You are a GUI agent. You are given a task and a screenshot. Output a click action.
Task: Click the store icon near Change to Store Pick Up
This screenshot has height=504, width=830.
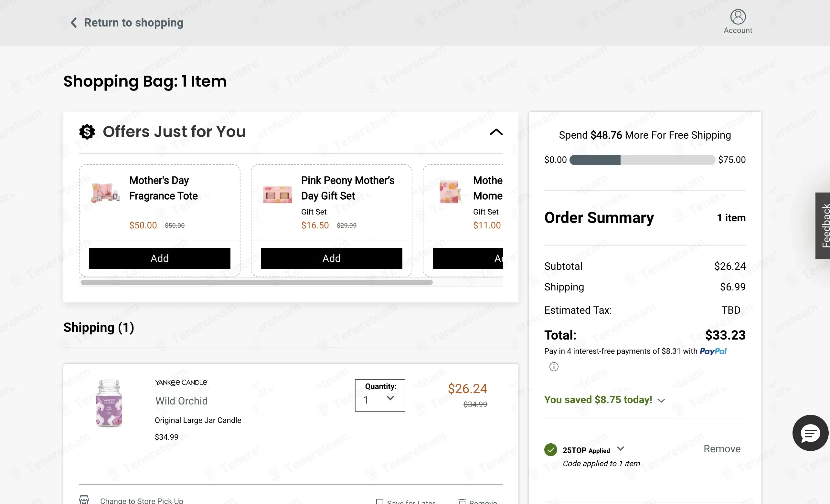click(x=84, y=499)
